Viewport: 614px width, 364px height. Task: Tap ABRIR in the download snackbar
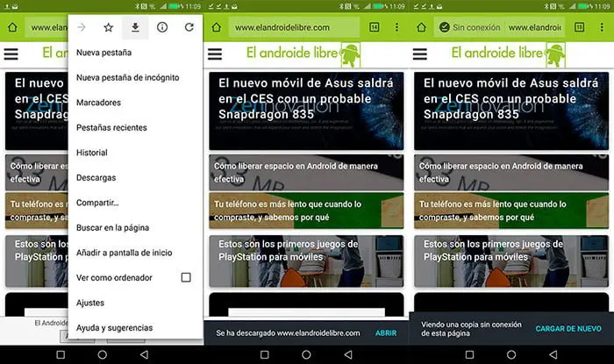point(386,333)
